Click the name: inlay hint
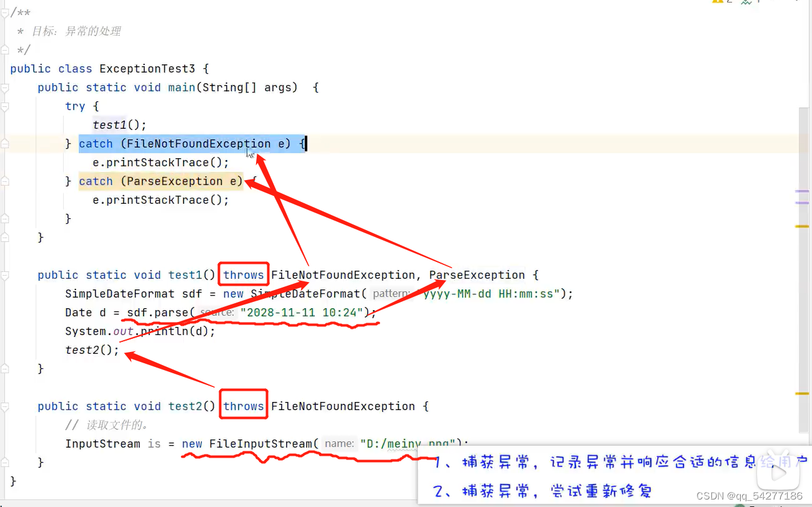The height and width of the screenshot is (507, 812). pyautogui.click(x=339, y=444)
